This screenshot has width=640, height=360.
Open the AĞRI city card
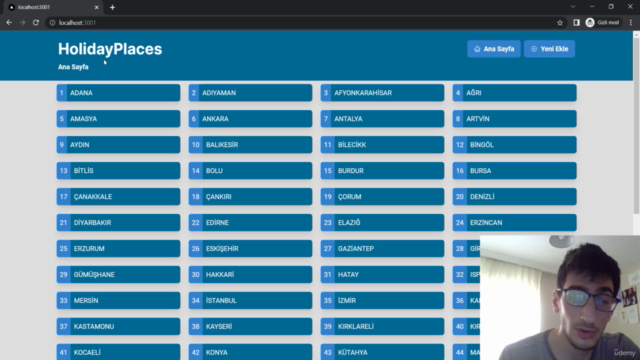click(x=515, y=93)
